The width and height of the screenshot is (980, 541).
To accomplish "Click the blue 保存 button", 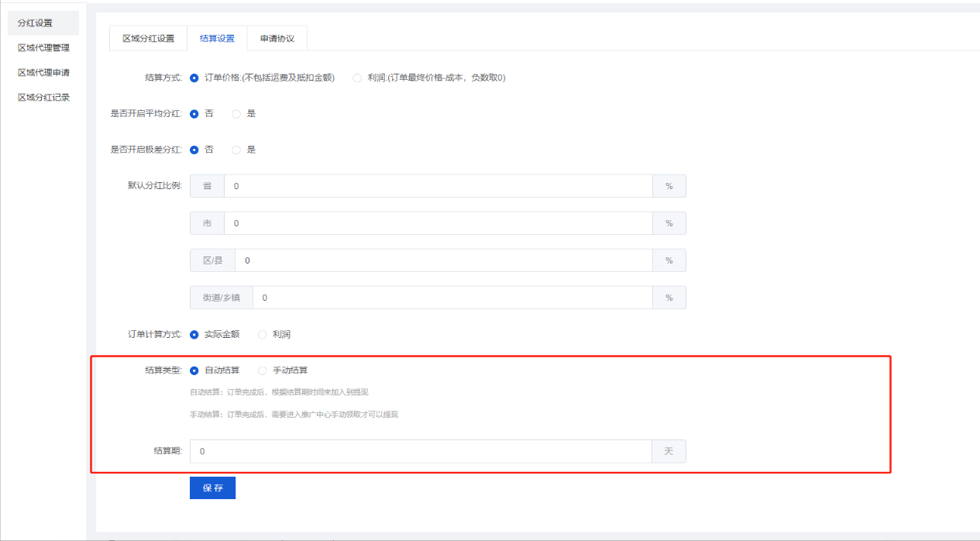I will 212,488.
